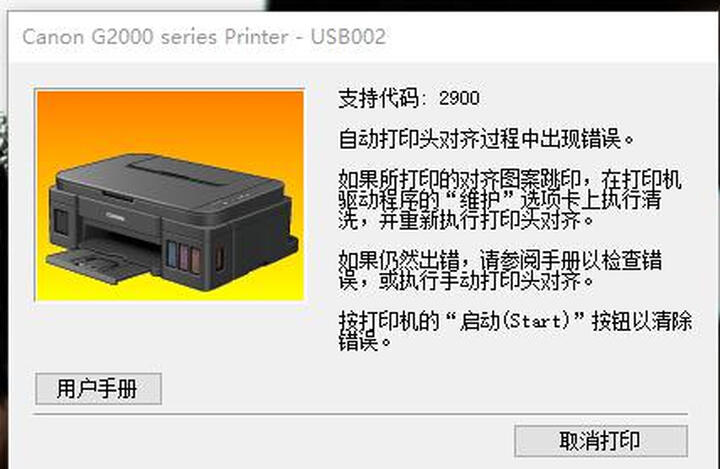Click the support code number 2900

[459, 98]
